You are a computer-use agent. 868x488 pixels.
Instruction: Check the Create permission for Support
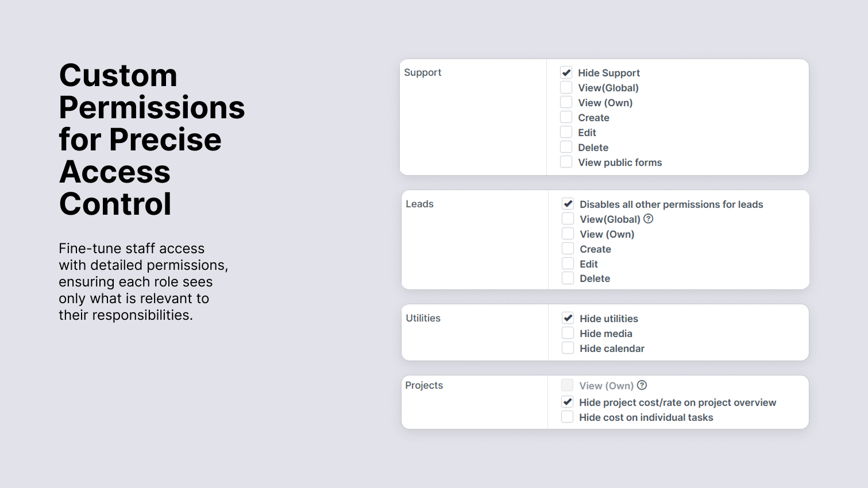coord(566,117)
